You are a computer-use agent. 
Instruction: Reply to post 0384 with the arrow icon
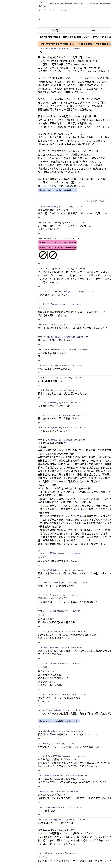[39, 287]
